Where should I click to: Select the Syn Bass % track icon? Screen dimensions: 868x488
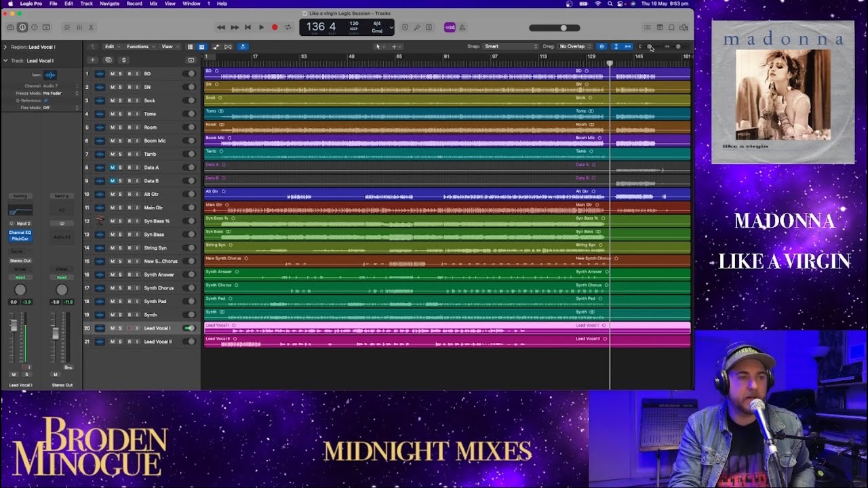coord(100,221)
